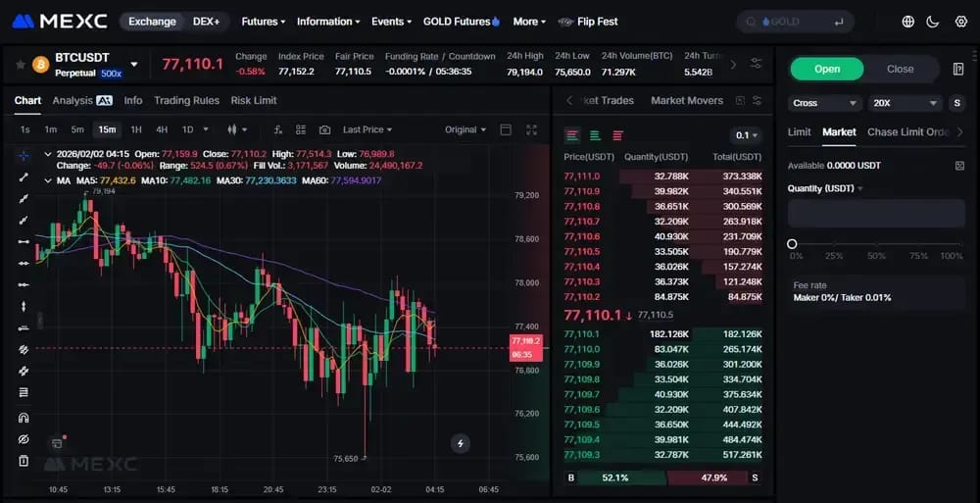Open the Cross margin mode dropdown
980x503 pixels.
tap(825, 103)
